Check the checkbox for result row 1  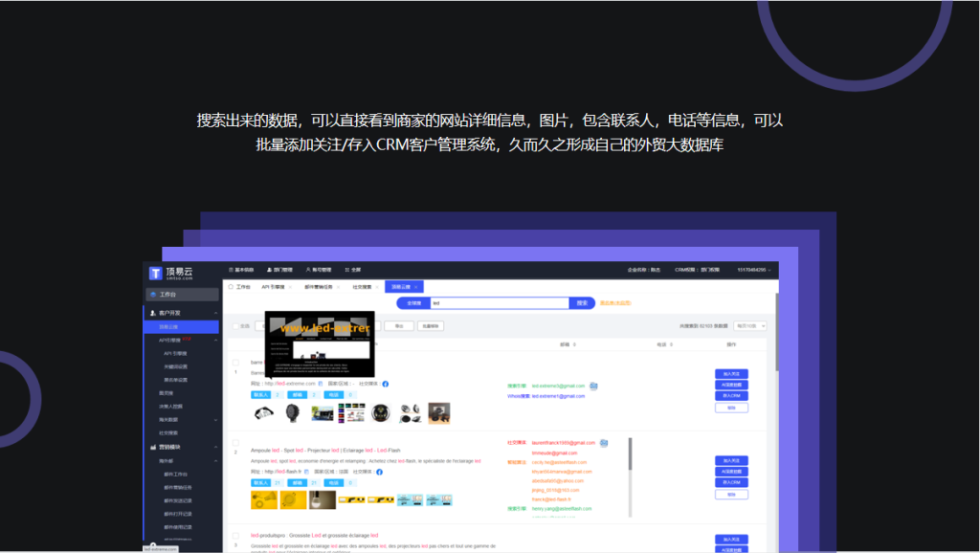(x=235, y=363)
